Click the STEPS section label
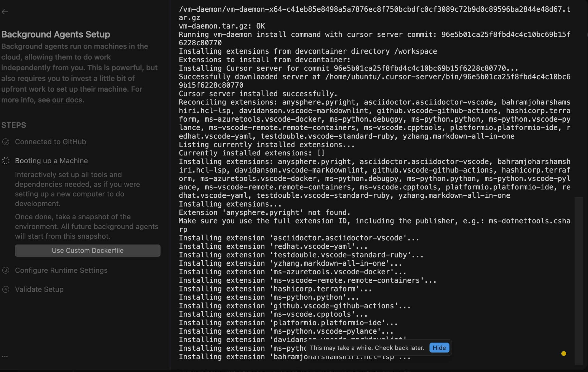 (14, 125)
